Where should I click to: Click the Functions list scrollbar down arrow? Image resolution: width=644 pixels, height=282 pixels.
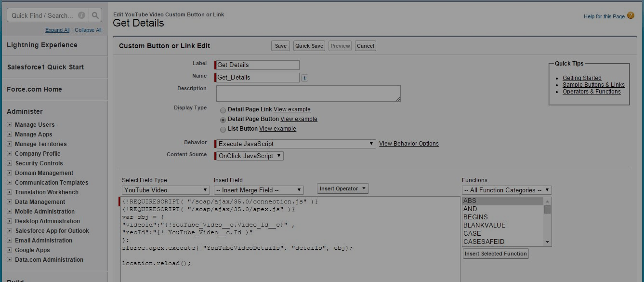(547, 242)
